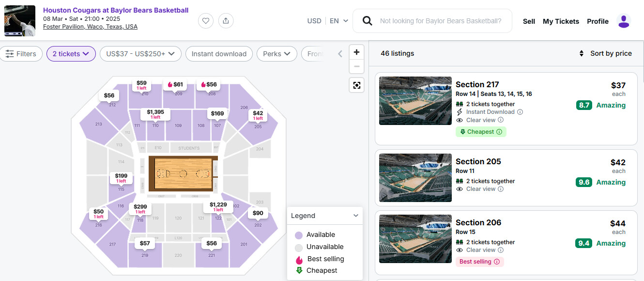Select the $57 marker on section 219
Image resolution: width=644 pixels, height=281 pixels.
pyautogui.click(x=145, y=243)
